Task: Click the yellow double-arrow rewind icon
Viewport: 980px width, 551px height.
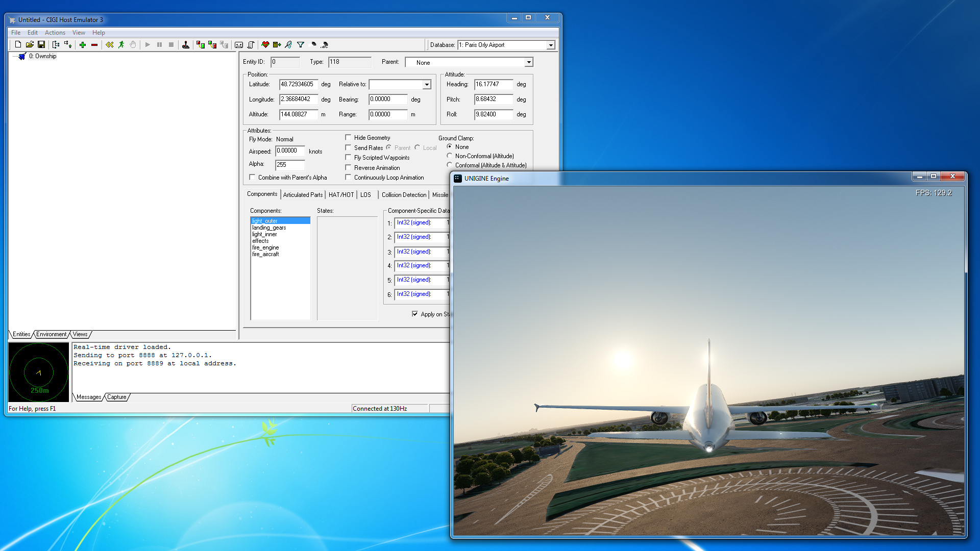Action: 109,45
